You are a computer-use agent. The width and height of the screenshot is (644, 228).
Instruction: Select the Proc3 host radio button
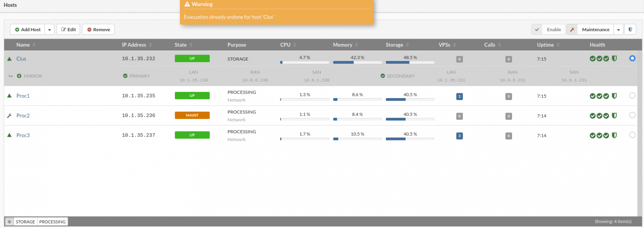[x=632, y=135]
